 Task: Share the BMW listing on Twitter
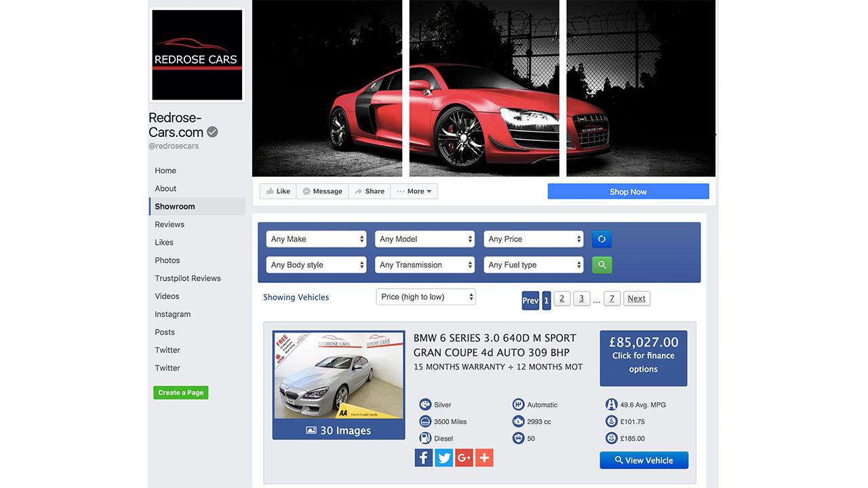click(x=444, y=457)
